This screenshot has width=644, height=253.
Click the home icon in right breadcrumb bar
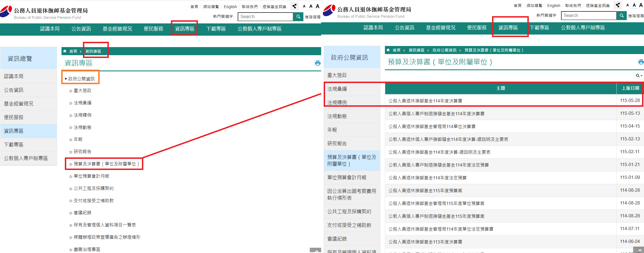coord(388,50)
